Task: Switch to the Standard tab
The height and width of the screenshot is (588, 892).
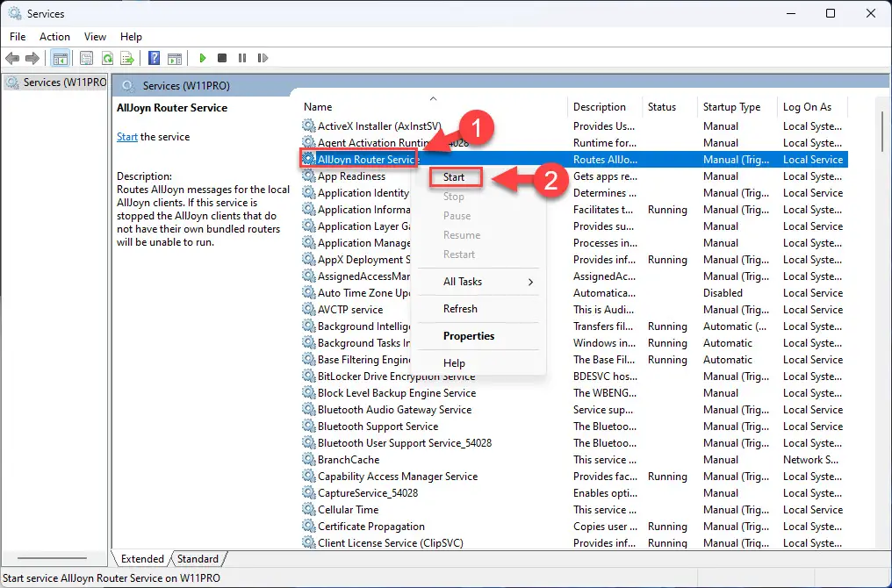Action: (x=198, y=559)
